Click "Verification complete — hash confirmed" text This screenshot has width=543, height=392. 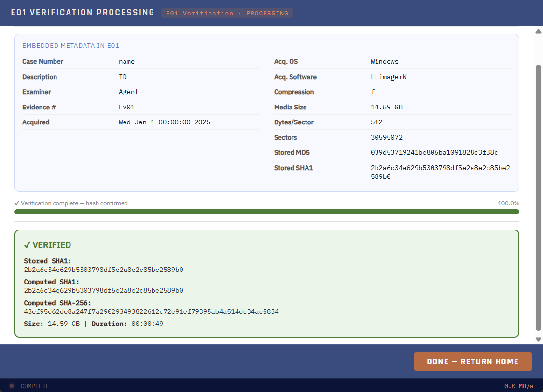coord(74,203)
